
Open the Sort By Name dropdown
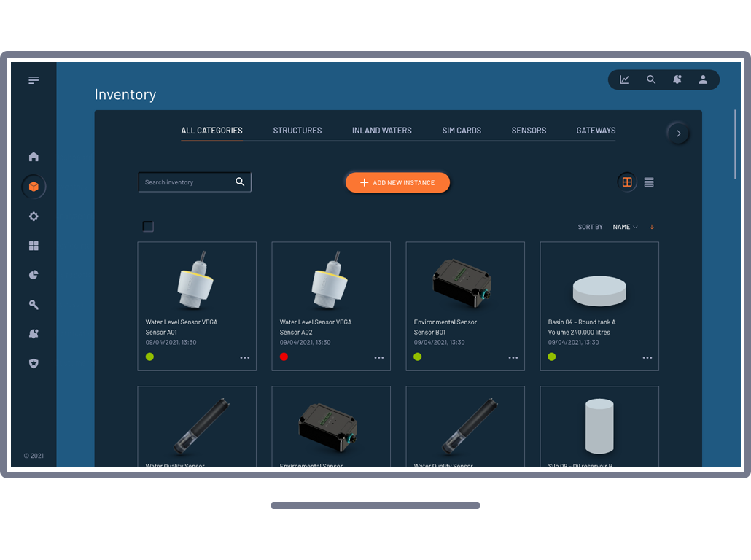pos(625,227)
